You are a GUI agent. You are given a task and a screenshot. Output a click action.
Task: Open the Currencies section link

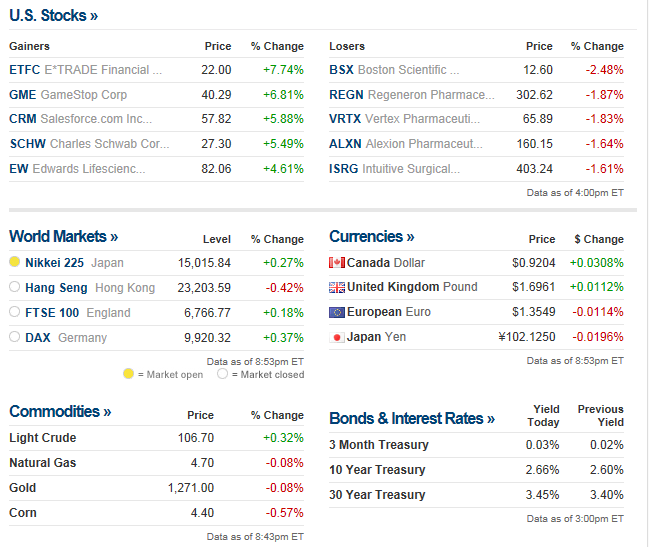pyautogui.click(x=372, y=237)
